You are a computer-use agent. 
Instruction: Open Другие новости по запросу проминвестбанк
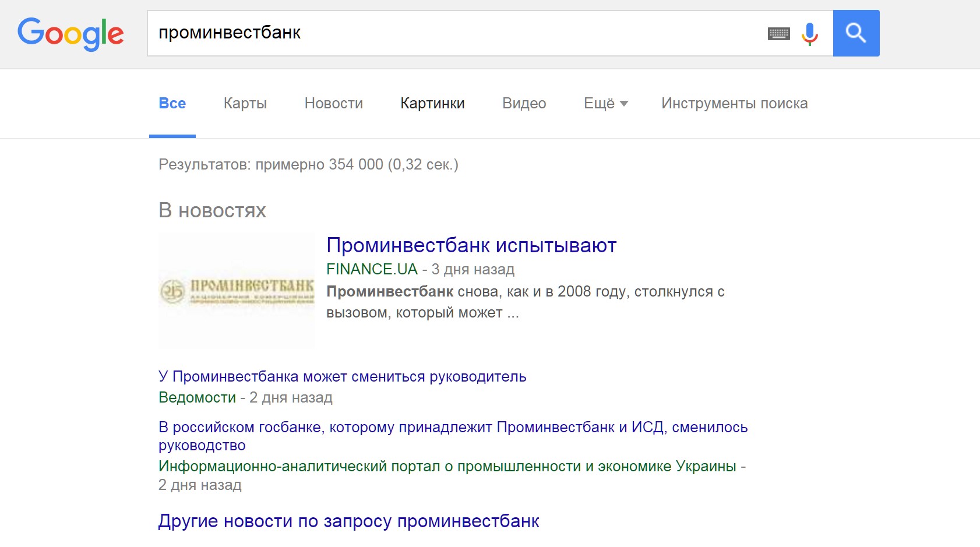[349, 521]
